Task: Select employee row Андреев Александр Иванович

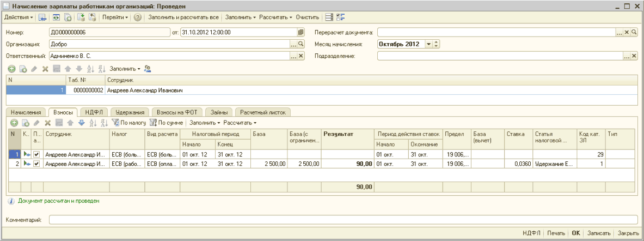Action: coord(322,90)
